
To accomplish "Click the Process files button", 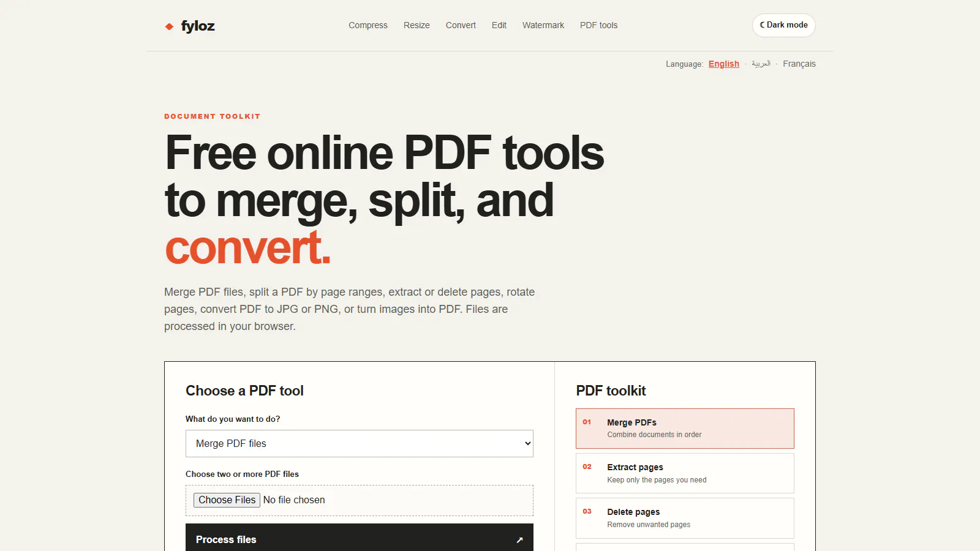I will [360, 539].
